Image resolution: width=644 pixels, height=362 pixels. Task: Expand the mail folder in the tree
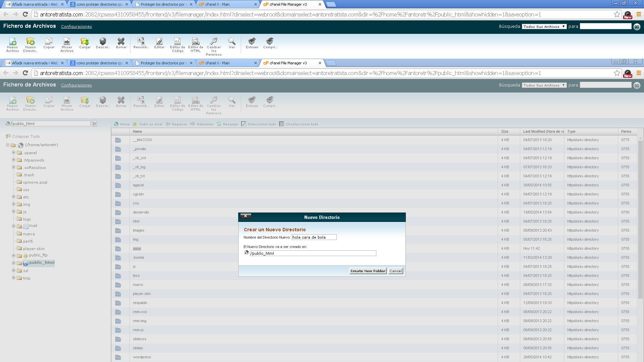(x=13, y=226)
